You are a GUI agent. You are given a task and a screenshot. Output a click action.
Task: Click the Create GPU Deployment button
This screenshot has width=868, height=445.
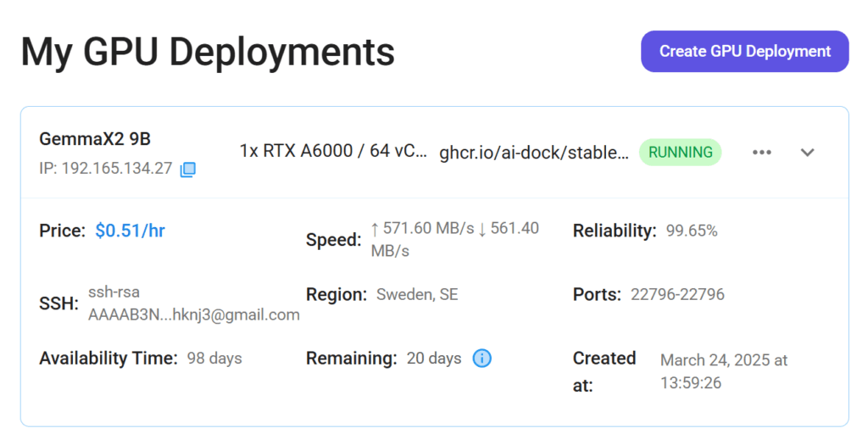point(744,52)
